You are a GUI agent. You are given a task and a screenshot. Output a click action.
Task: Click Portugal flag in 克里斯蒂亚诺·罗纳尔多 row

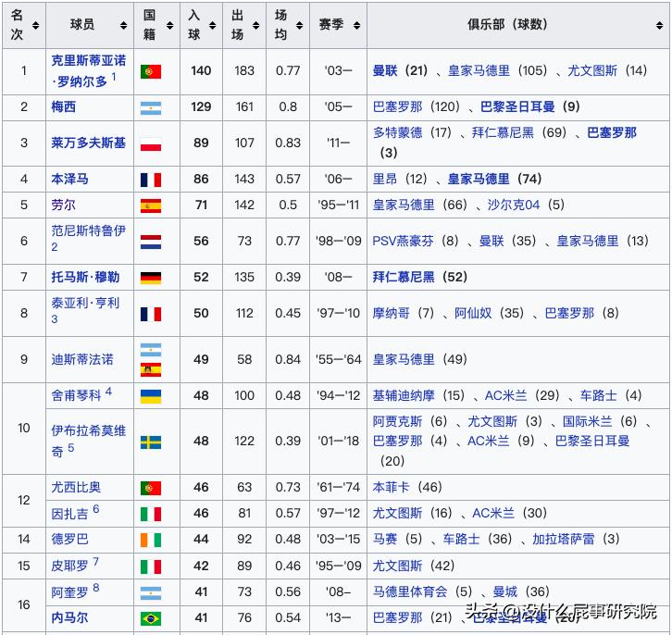click(151, 71)
